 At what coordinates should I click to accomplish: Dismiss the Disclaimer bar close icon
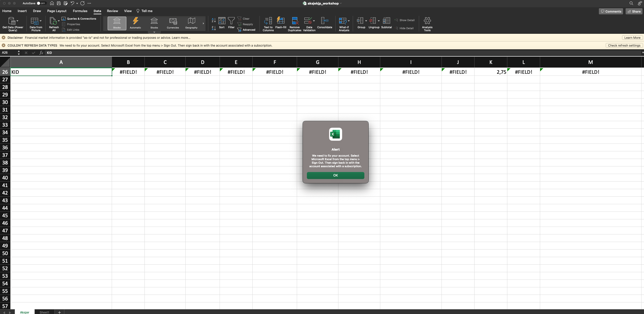4,38
